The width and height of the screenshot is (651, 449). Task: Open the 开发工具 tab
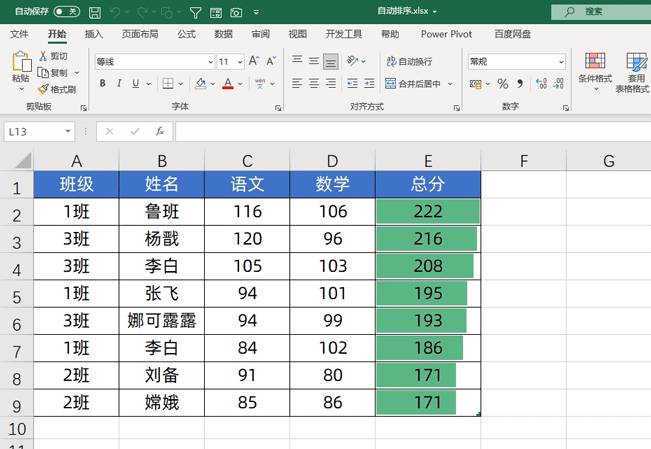coord(344,34)
